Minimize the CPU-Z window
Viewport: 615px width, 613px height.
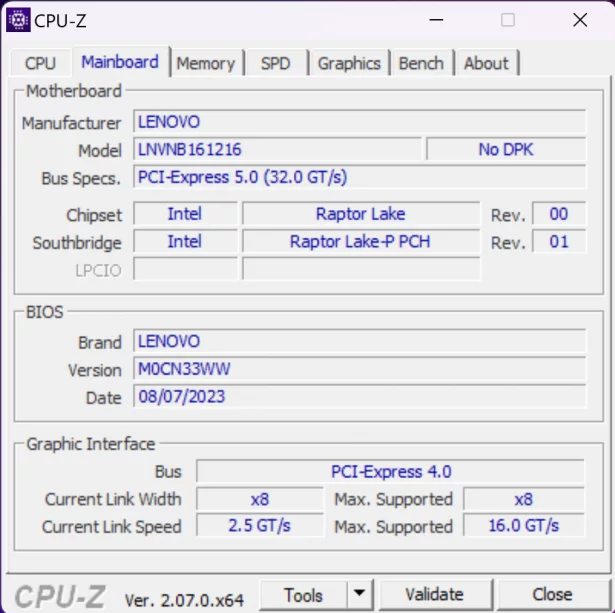pos(435,20)
